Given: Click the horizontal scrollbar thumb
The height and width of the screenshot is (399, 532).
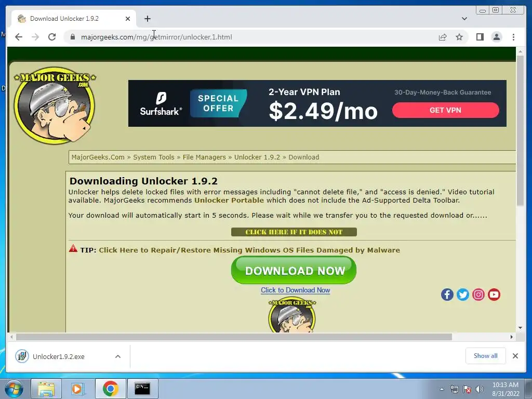Looking at the screenshot, I should 234,337.
